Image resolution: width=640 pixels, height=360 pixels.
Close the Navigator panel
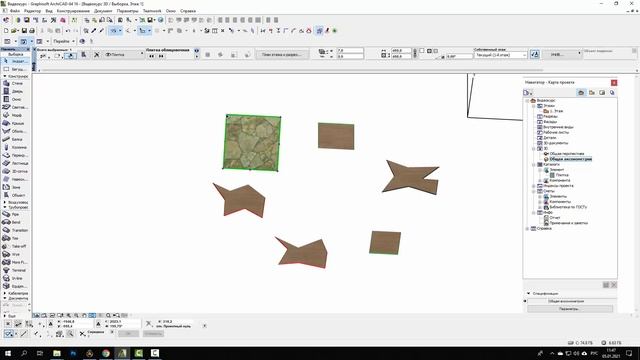tap(614, 82)
